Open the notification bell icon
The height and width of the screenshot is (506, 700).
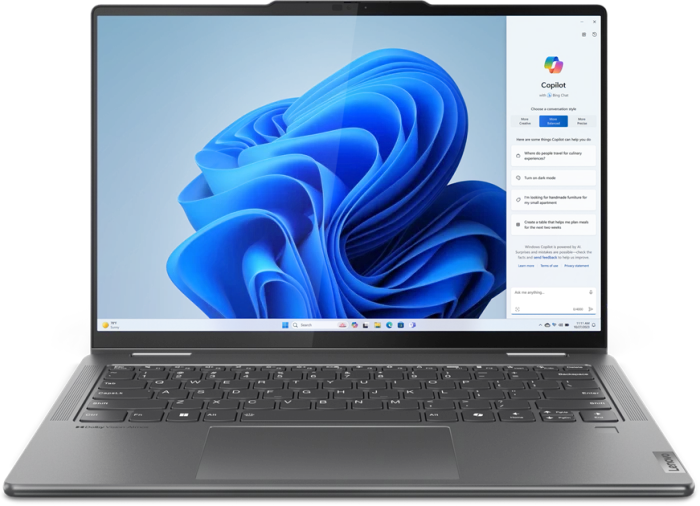pos(594,325)
